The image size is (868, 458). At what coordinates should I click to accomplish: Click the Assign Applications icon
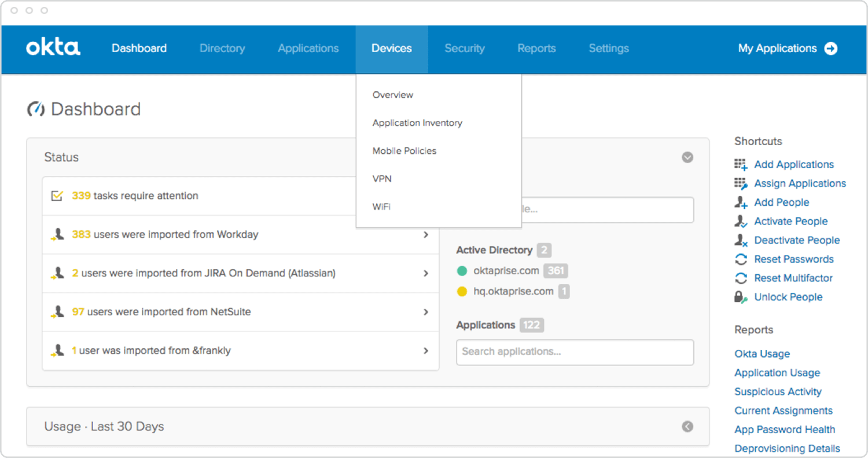(741, 184)
